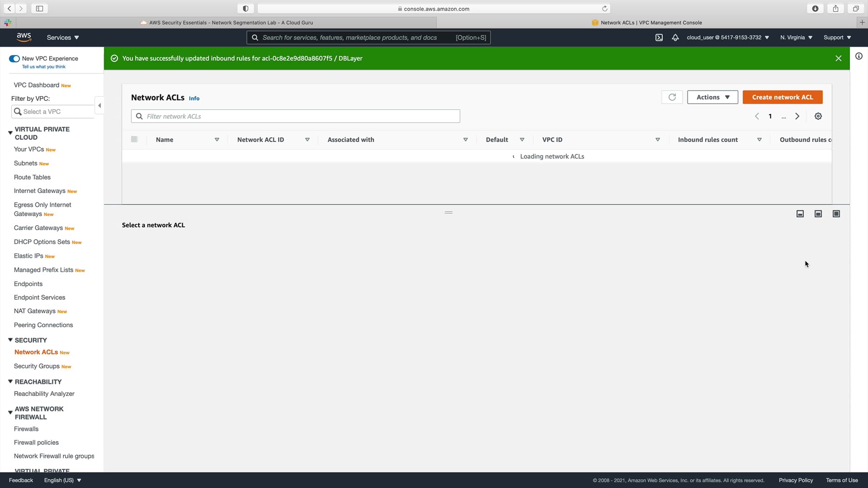
Task: Toggle the browser sidebar icon
Action: tap(40, 8)
